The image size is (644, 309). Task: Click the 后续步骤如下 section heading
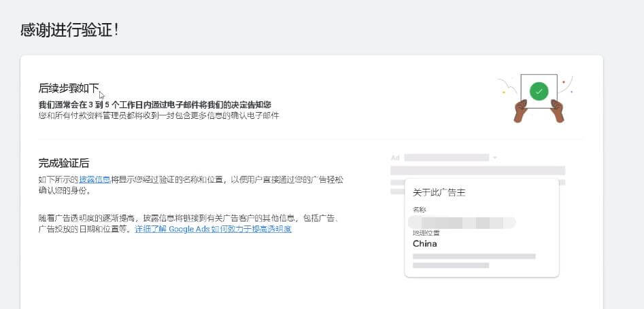pyautogui.click(x=69, y=88)
